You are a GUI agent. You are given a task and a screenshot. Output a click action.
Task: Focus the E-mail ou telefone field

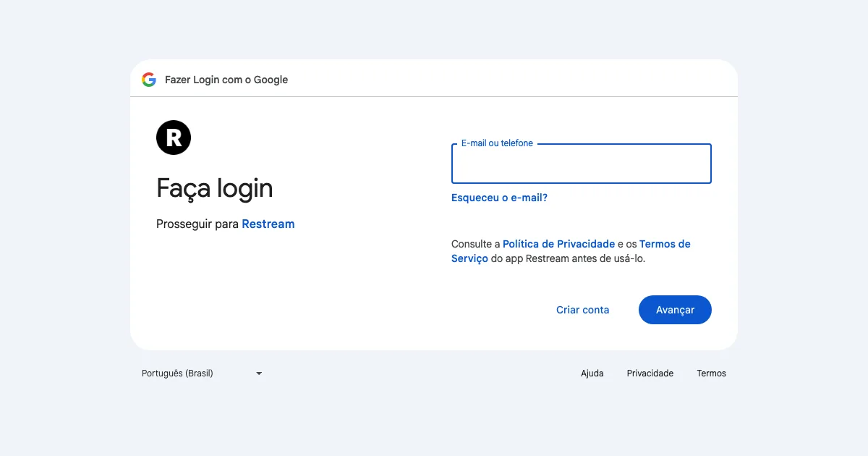(x=581, y=164)
